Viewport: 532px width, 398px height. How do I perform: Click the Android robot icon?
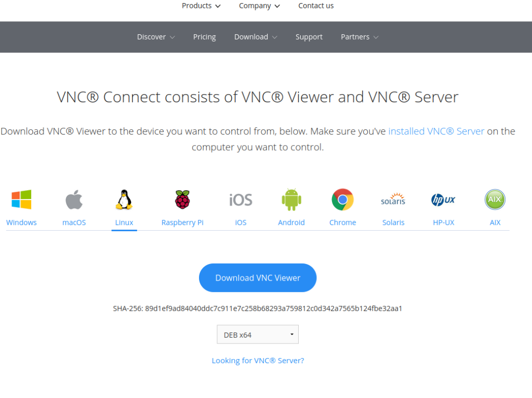(x=291, y=200)
